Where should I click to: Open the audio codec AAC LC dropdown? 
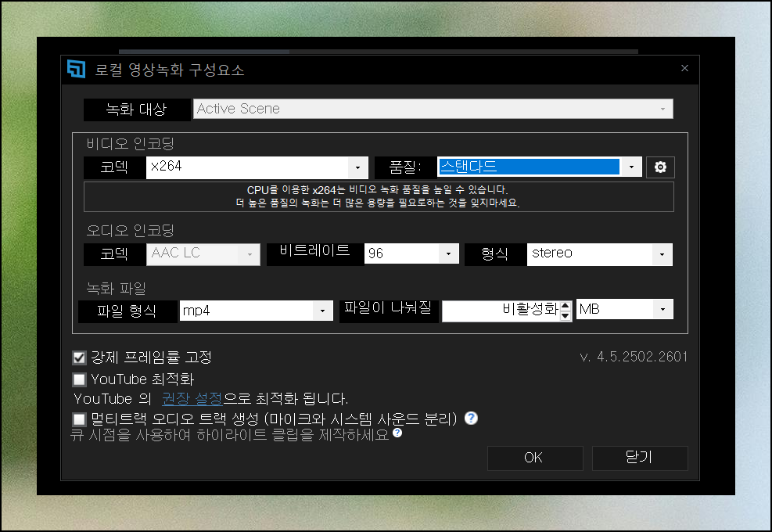click(203, 254)
